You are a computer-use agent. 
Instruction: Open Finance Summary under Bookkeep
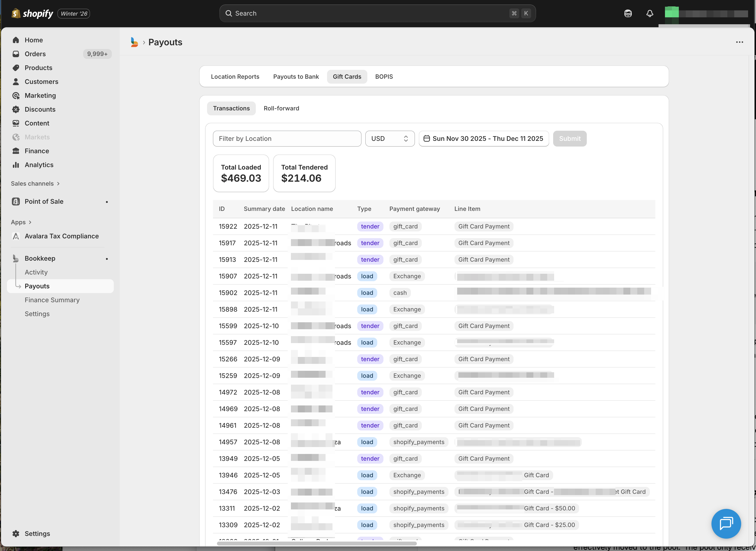52,300
